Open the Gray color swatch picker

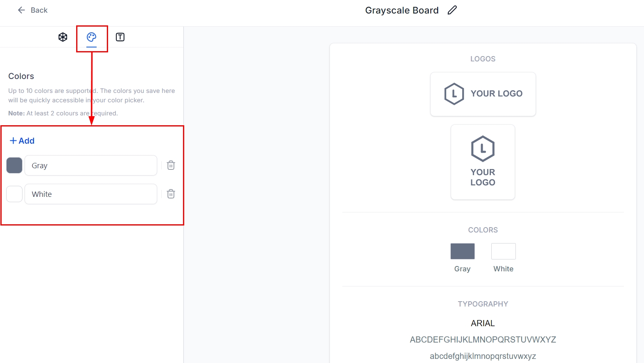[x=14, y=165]
